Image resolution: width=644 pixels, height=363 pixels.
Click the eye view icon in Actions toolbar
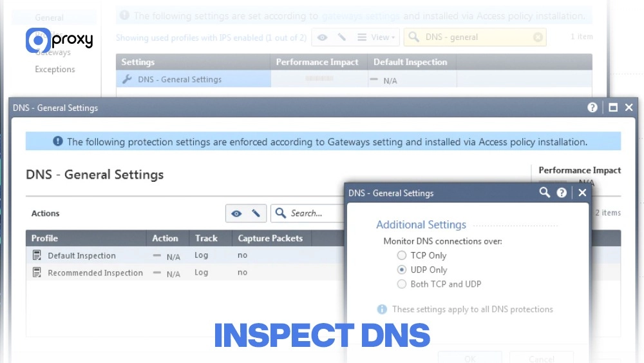coord(236,213)
